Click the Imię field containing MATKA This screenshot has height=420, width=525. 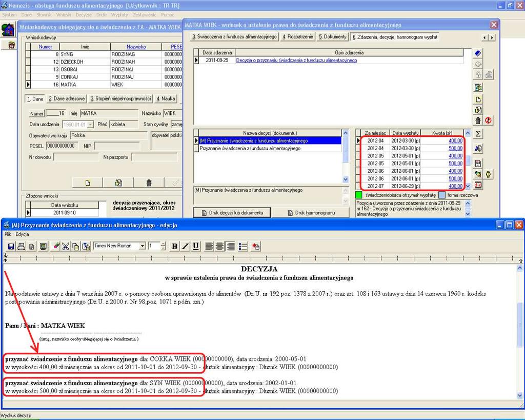point(109,113)
